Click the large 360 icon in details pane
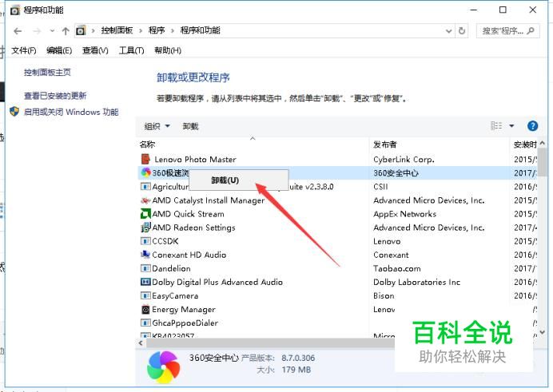Viewport: 553px width, 392px height. click(163, 367)
